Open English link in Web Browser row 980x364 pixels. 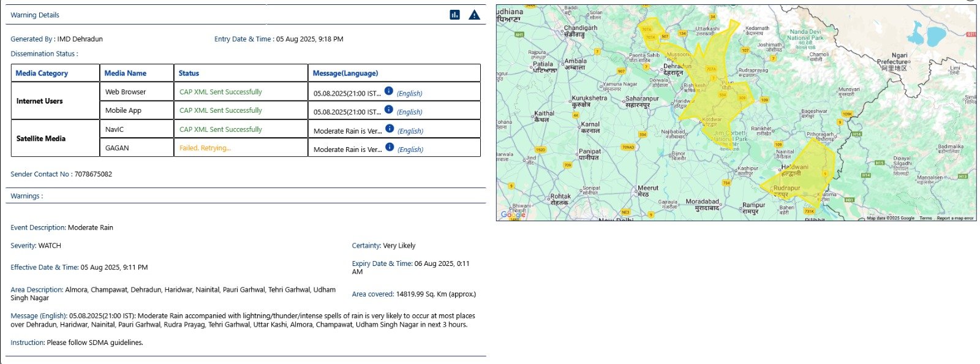[409, 94]
